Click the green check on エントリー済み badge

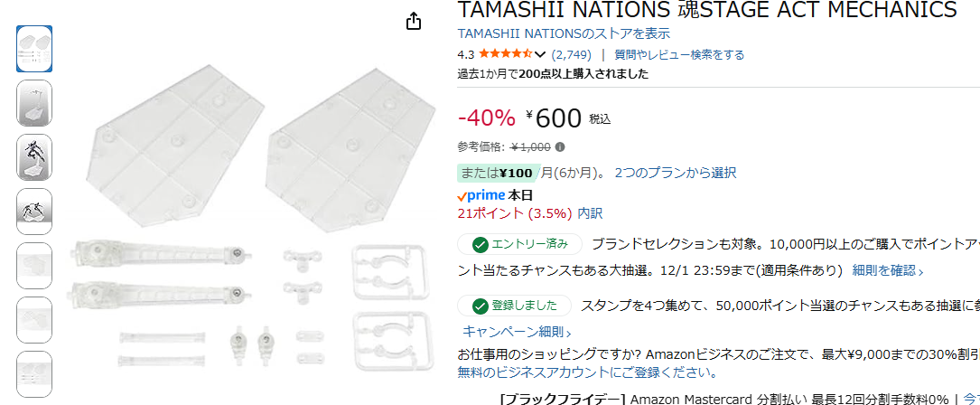pos(481,244)
